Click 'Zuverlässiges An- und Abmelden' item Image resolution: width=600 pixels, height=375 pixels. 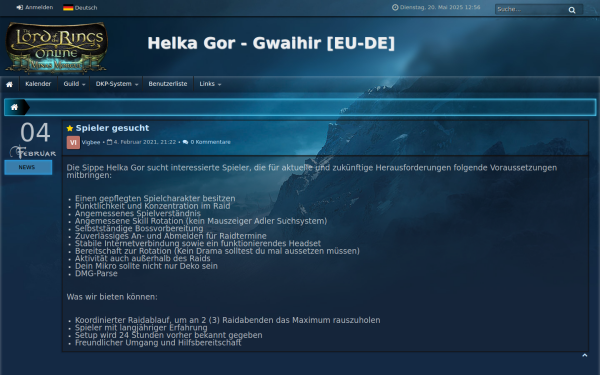[171, 236]
